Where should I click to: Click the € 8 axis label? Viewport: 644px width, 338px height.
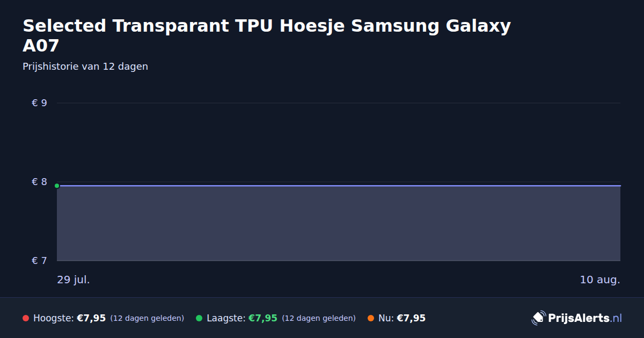coord(40,182)
